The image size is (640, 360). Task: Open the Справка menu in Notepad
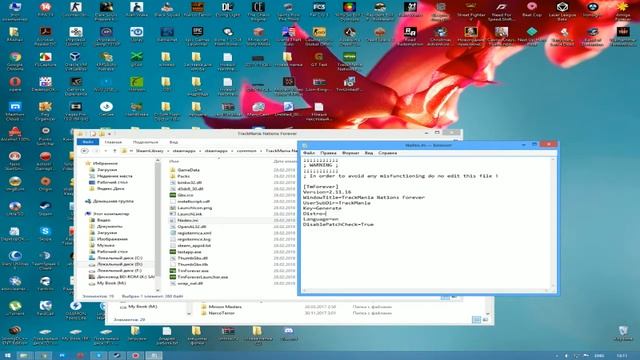pos(387,153)
